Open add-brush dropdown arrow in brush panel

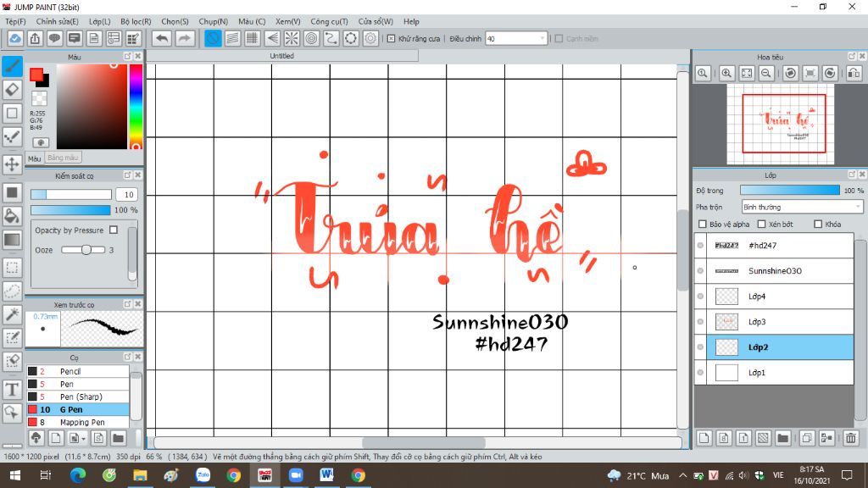[x=83, y=439]
